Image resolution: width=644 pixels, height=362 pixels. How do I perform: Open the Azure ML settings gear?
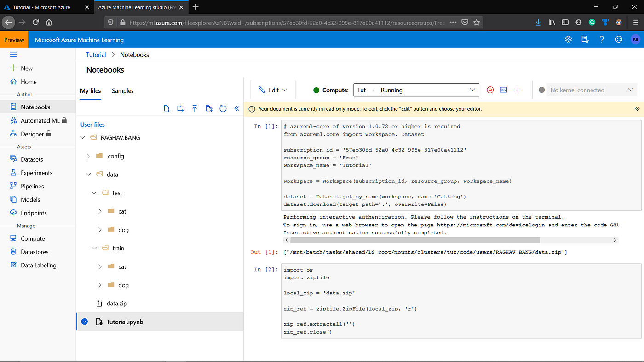(569, 40)
